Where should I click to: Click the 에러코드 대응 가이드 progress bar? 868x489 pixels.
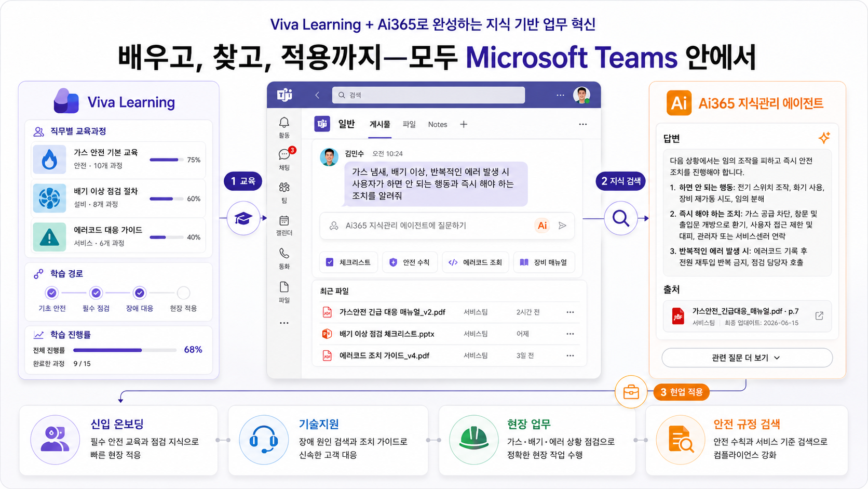(x=167, y=237)
